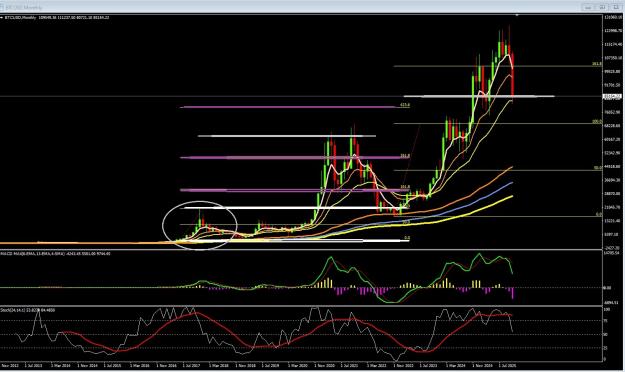Image resolution: width=625 pixels, height=372 pixels.
Task: Click the MACD indicator label in subwindow
Action: [56, 254]
